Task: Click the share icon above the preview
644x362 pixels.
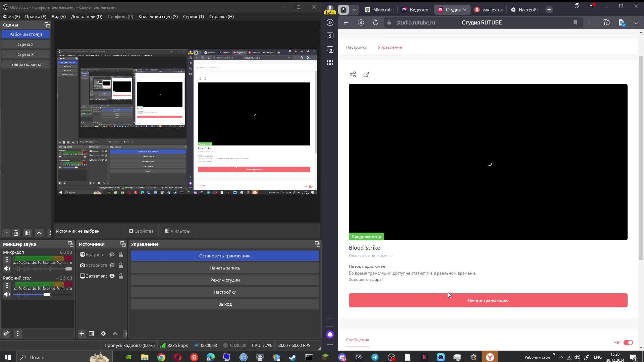Action: [353, 74]
